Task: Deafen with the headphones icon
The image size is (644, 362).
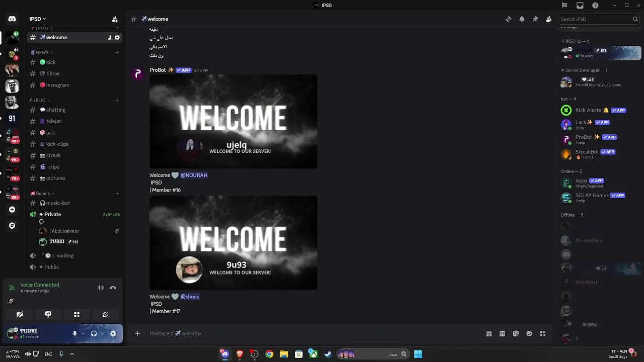Action: click(x=94, y=333)
